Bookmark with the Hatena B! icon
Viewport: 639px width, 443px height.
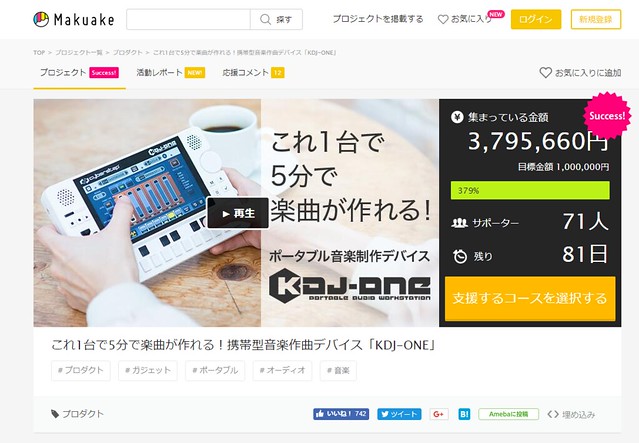pyautogui.click(x=464, y=414)
